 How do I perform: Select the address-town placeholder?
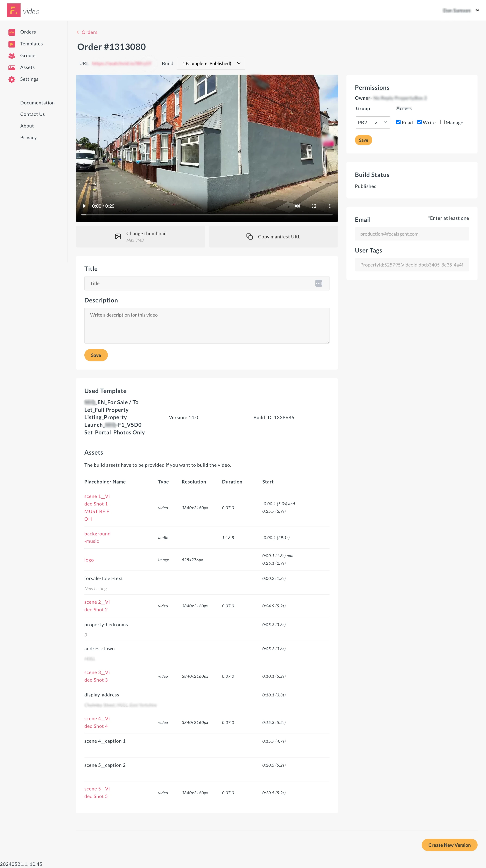click(100, 649)
